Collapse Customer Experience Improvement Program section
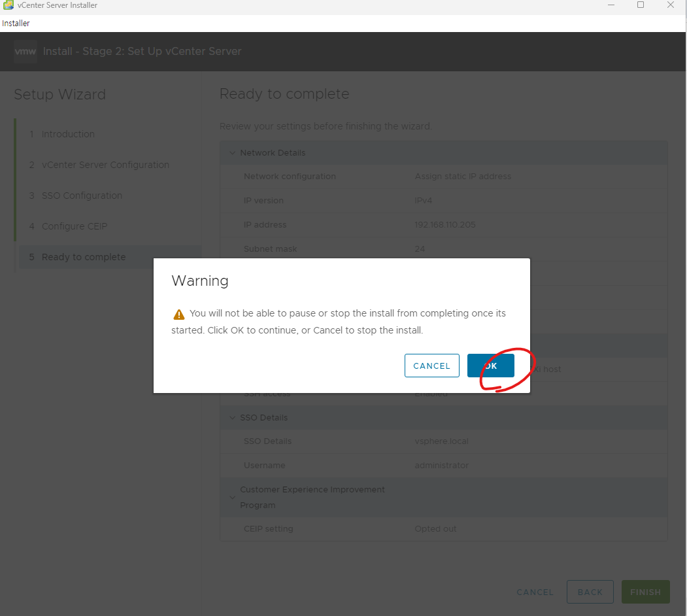 232,497
